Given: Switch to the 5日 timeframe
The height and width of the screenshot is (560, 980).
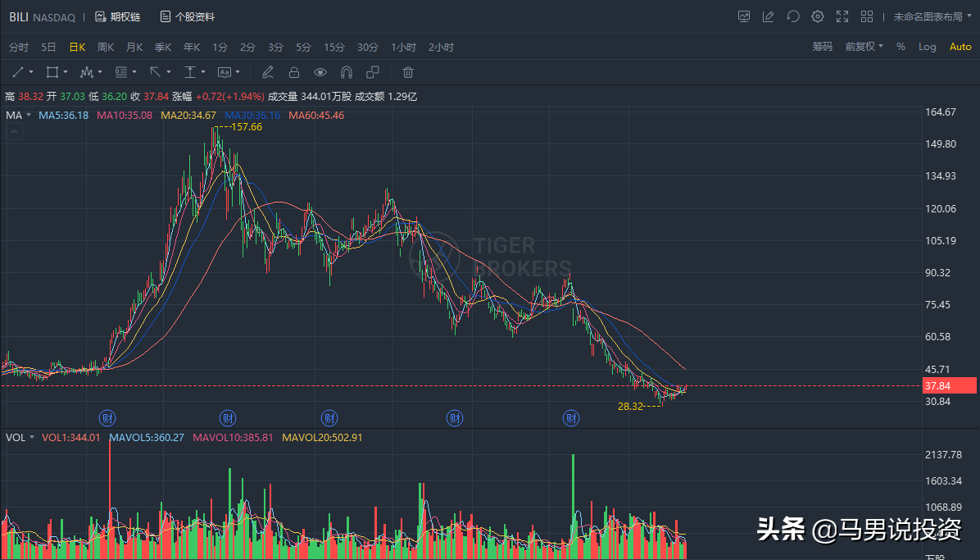Looking at the screenshot, I should [48, 48].
